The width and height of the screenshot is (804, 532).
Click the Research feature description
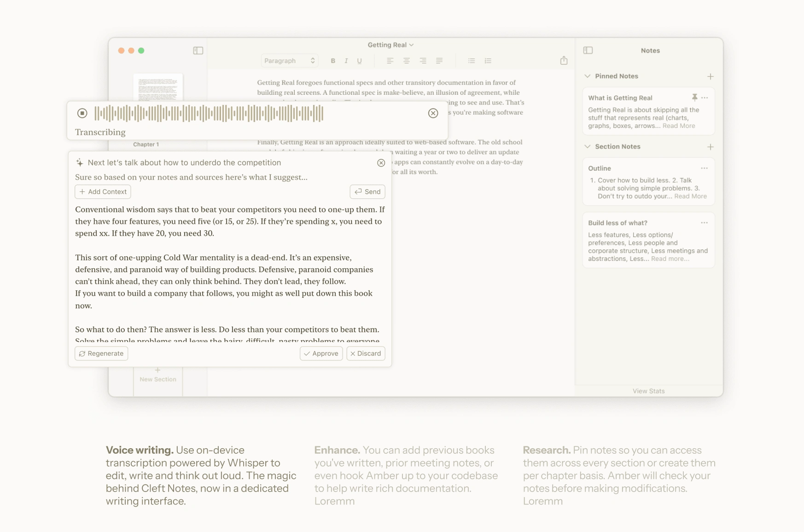coord(619,476)
